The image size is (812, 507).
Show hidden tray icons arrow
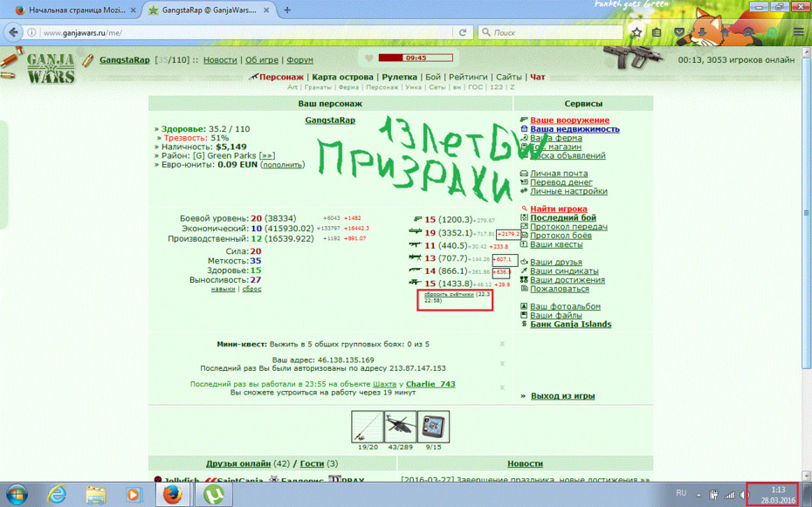click(x=698, y=495)
